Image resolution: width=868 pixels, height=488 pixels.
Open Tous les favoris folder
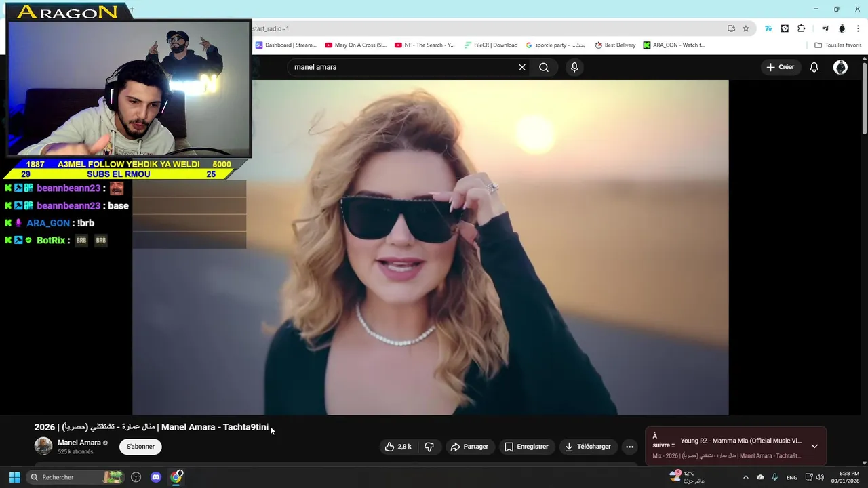[837, 45]
